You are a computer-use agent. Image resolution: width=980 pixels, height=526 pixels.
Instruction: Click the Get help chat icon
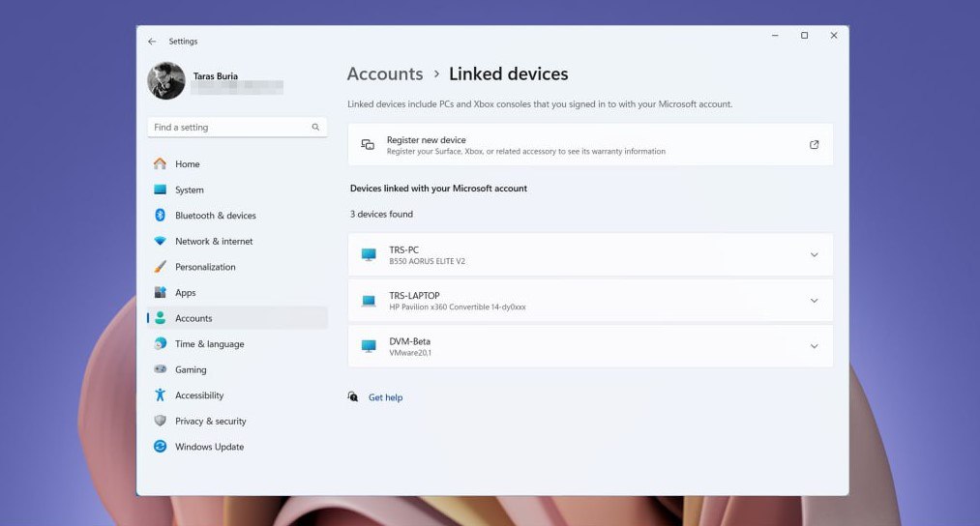coord(353,396)
